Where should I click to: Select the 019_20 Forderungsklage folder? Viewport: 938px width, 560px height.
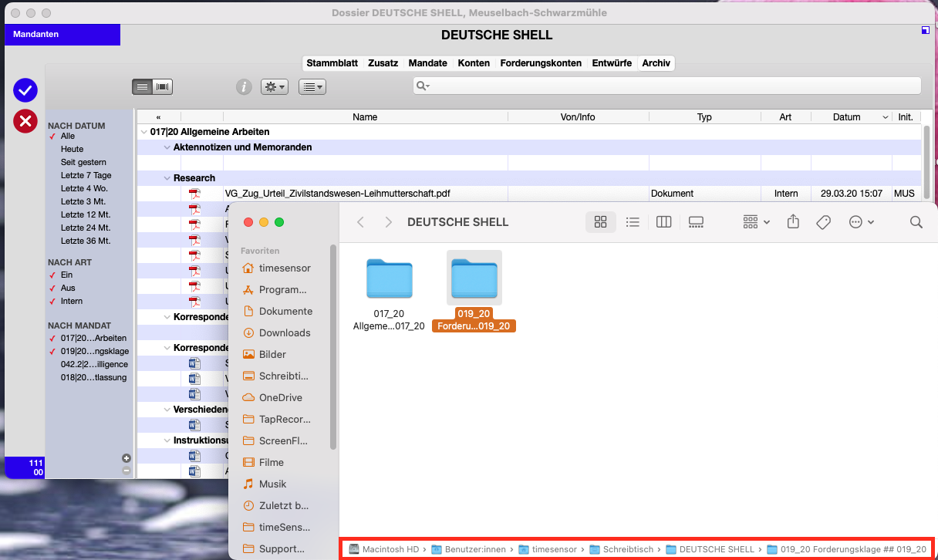click(474, 292)
